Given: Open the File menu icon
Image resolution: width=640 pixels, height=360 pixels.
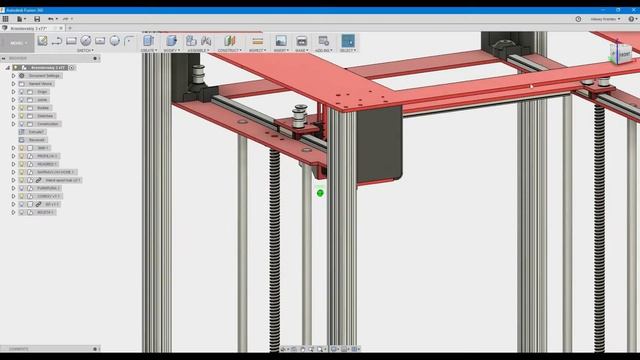Looking at the screenshot, I should [20, 19].
